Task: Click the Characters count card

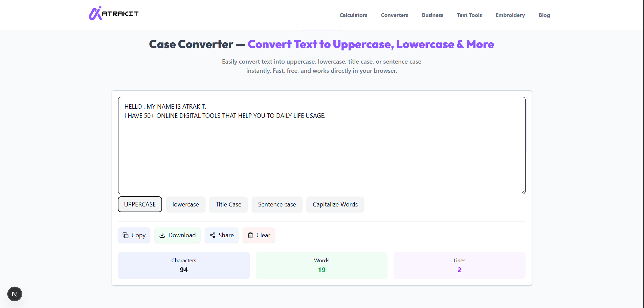Action: point(184,265)
